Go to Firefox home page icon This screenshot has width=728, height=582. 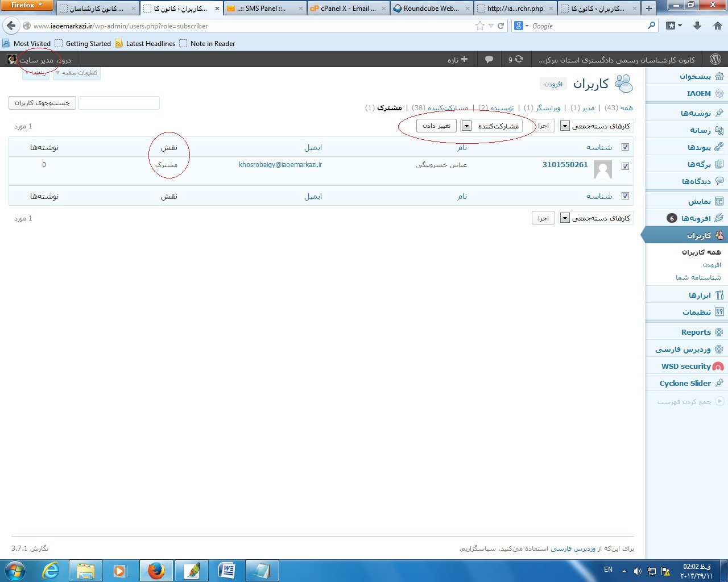tap(717, 26)
